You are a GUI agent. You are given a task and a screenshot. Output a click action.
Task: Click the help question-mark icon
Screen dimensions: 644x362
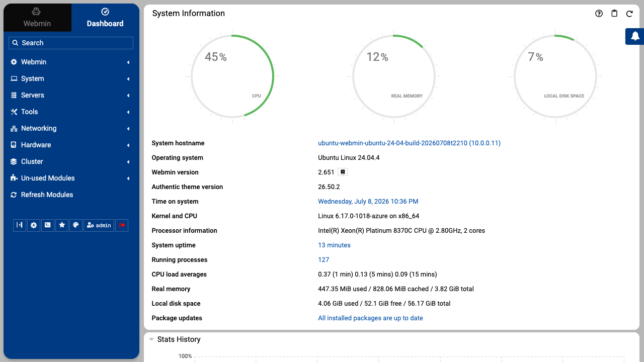[x=599, y=14]
